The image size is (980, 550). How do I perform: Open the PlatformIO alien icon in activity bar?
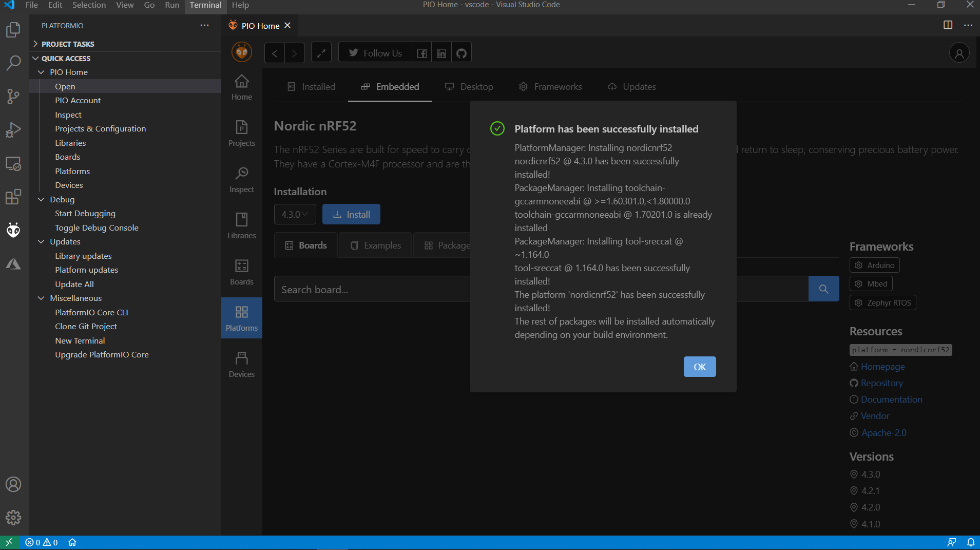coord(13,230)
